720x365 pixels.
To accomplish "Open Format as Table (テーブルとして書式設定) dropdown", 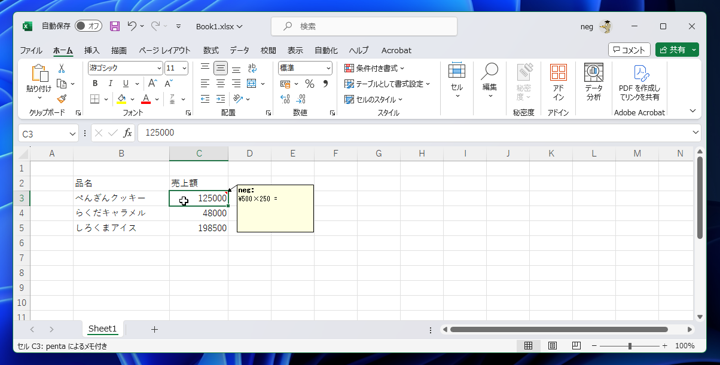I will (x=387, y=84).
